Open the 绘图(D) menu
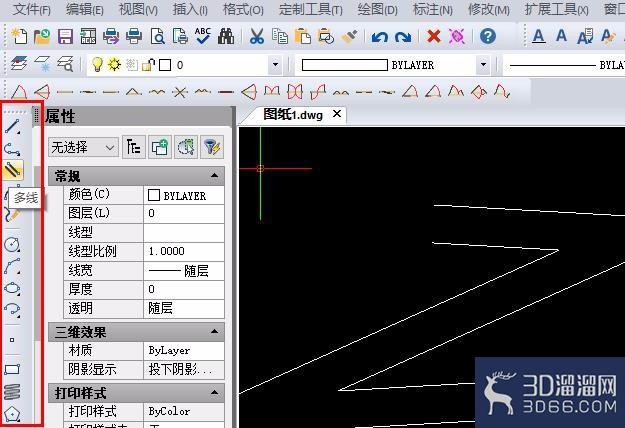625x428 pixels. tap(377, 9)
